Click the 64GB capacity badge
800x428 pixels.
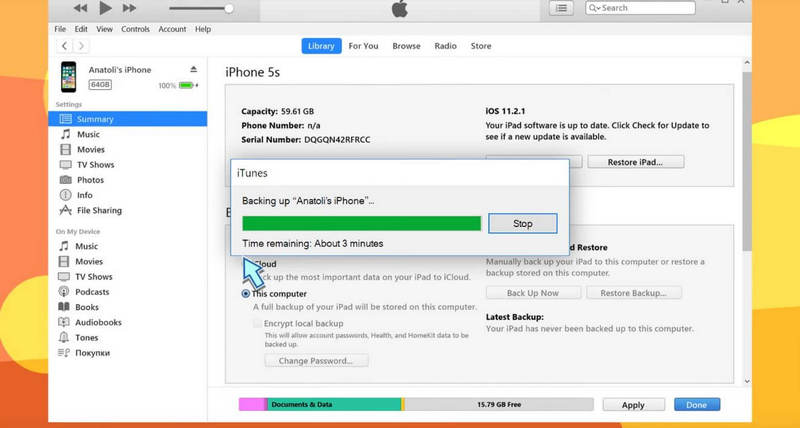100,85
